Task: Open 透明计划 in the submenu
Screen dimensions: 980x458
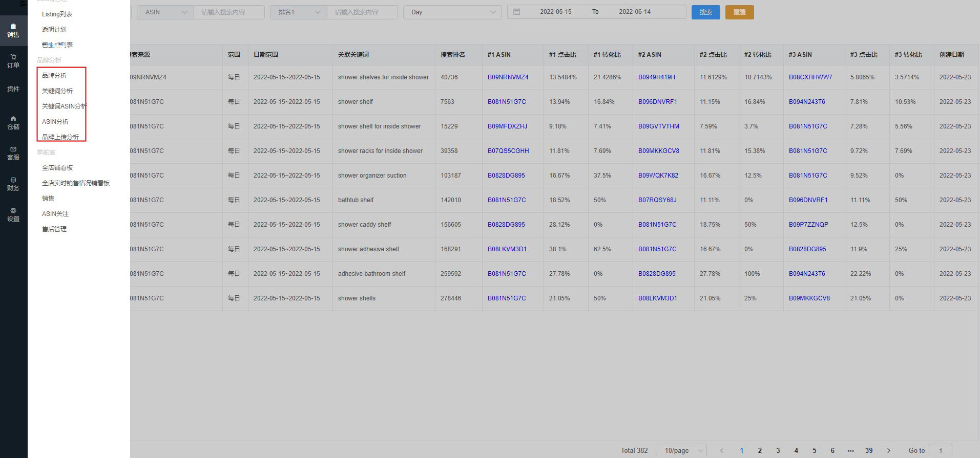Action: point(54,30)
